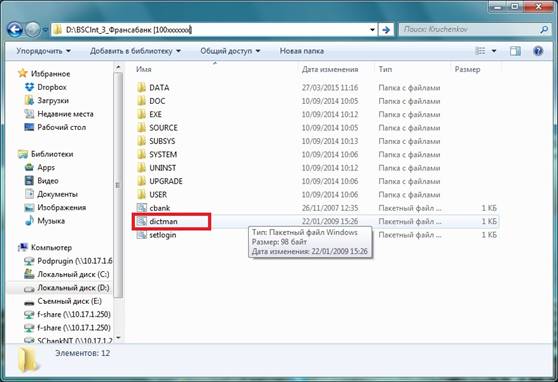
Task: Toggle the preview pane icon
Action: pyautogui.click(x=515, y=51)
